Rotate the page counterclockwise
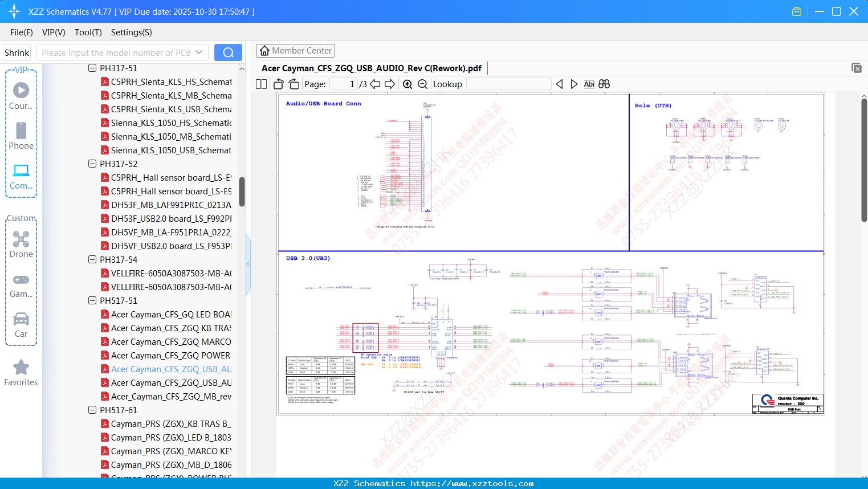The image size is (868, 489). click(x=278, y=84)
